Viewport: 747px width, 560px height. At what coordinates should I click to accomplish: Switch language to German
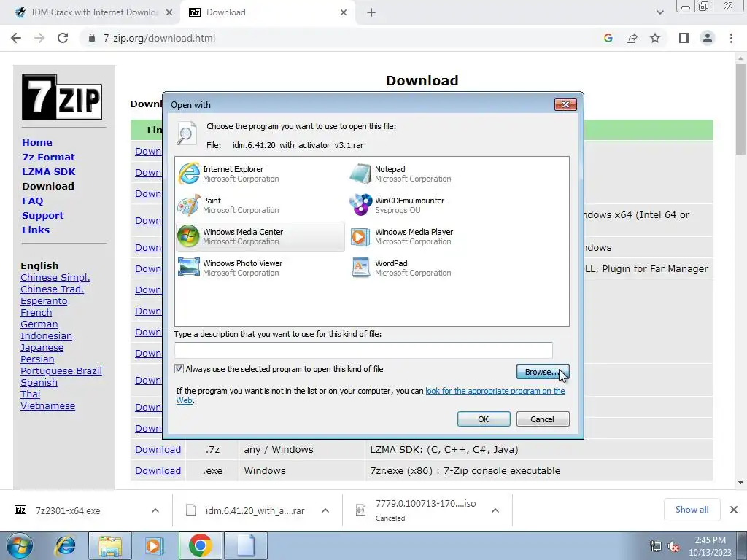click(x=39, y=324)
